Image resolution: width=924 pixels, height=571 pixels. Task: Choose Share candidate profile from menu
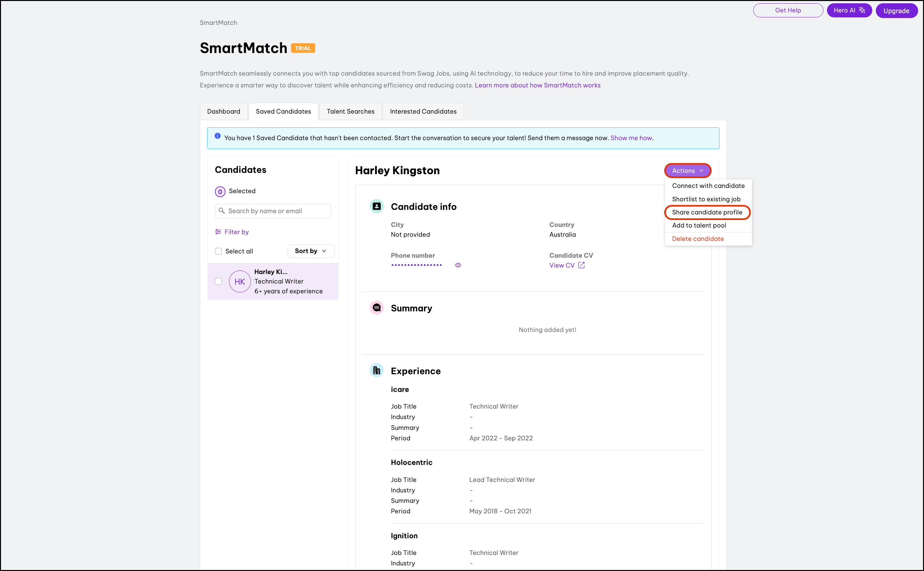[x=707, y=212]
